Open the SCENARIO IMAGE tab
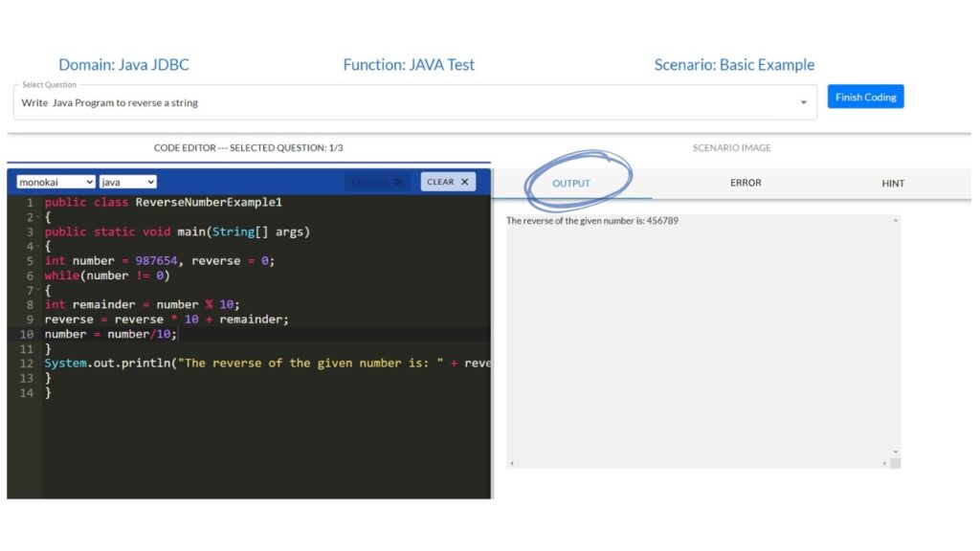The image size is (980, 551). [731, 148]
